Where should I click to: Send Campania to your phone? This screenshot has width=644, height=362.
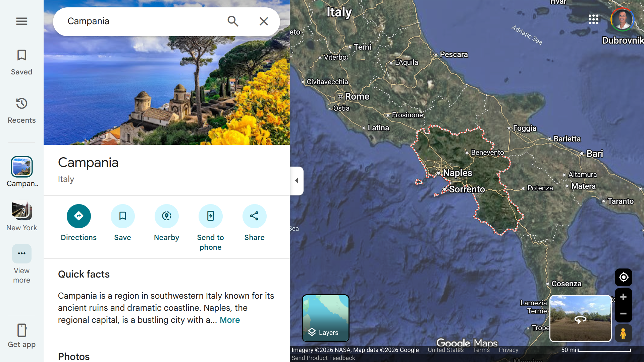pyautogui.click(x=210, y=216)
